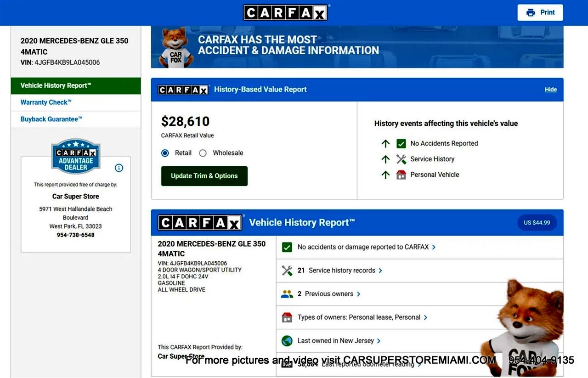Click the Update Trim & Options button
The width and height of the screenshot is (588, 378).
pos(204,176)
